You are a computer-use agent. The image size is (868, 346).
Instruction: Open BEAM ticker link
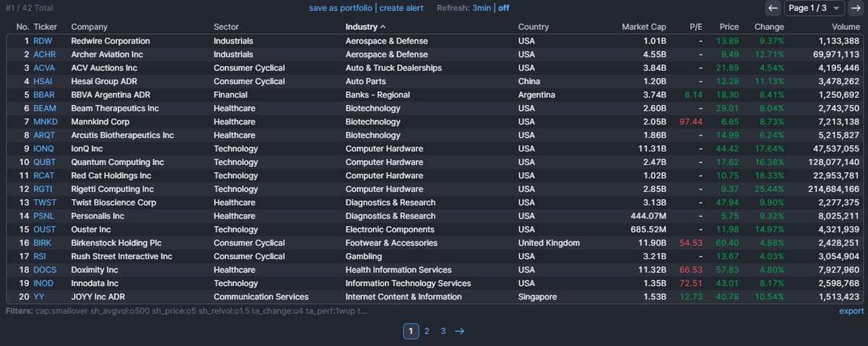click(x=45, y=108)
